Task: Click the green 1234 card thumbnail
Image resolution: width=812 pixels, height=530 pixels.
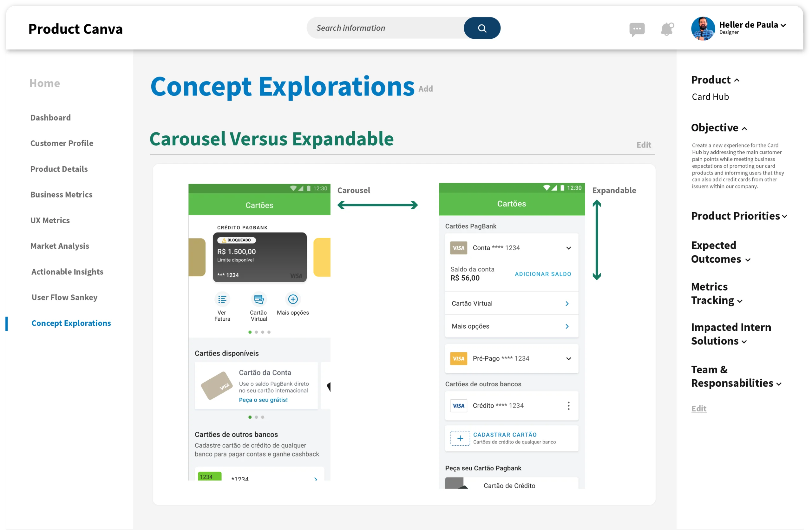Action: click(209, 476)
